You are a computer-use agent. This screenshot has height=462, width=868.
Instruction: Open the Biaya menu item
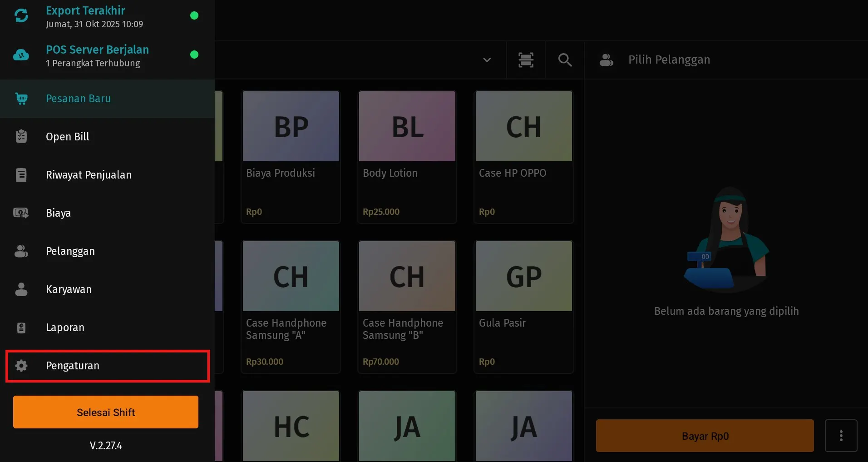pyautogui.click(x=58, y=213)
